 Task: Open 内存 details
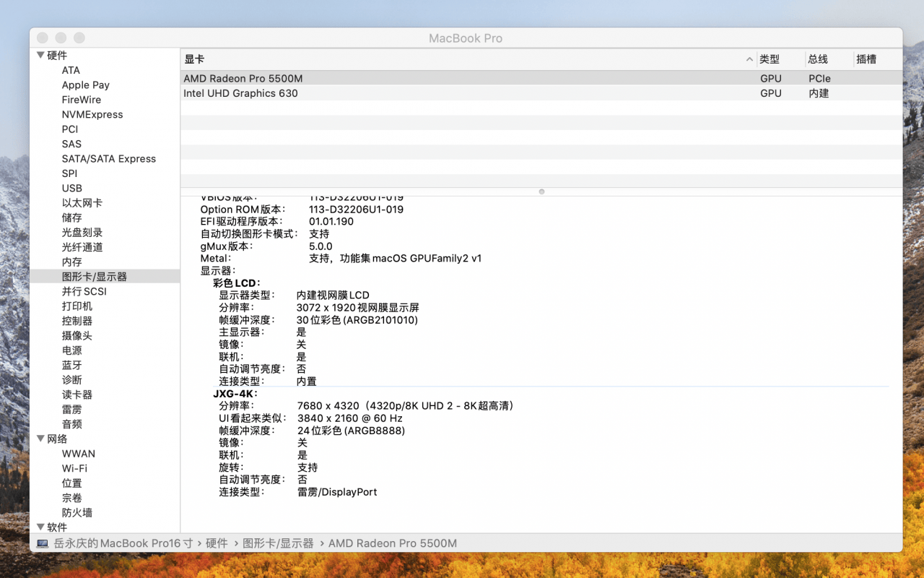click(x=72, y=262)
